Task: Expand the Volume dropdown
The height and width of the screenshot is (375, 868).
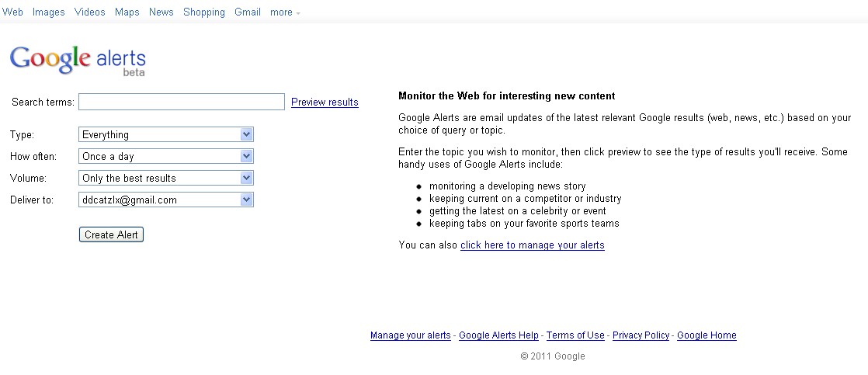Action: [166, 178]
